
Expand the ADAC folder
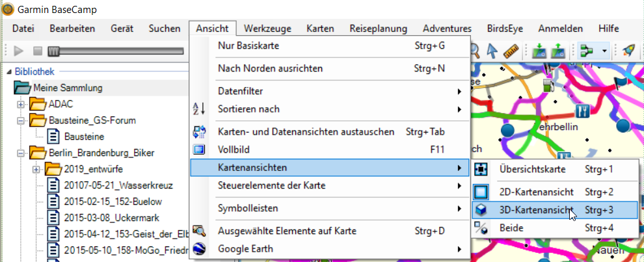click(21, 104)
